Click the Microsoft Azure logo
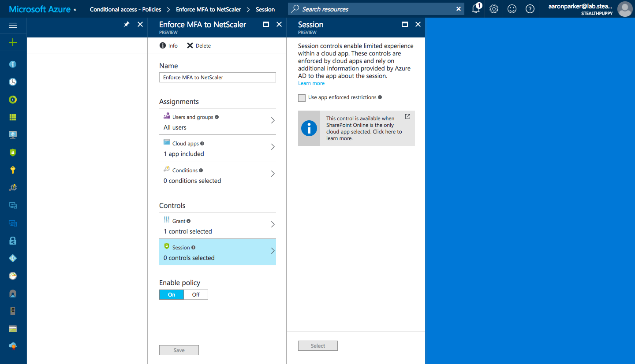 coord(40,9)
